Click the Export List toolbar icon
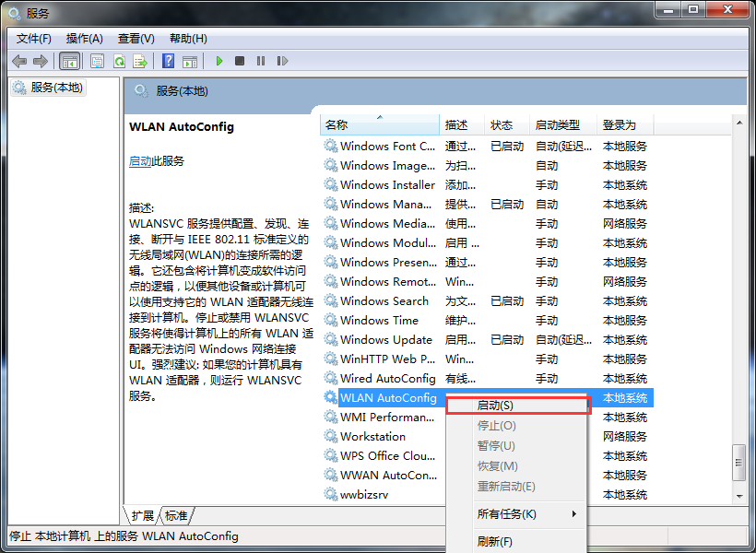The image size is (756, 553). [x=140, y=61]
